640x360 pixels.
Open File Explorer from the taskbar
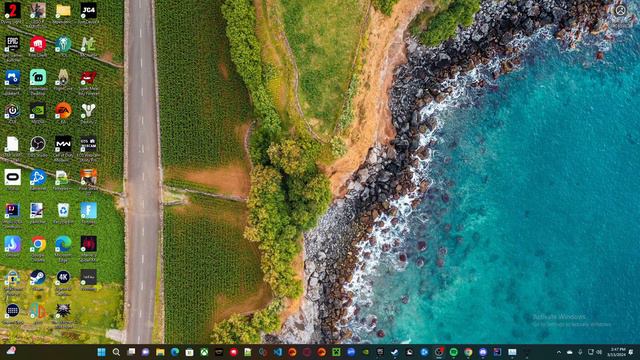pos(160,352)
